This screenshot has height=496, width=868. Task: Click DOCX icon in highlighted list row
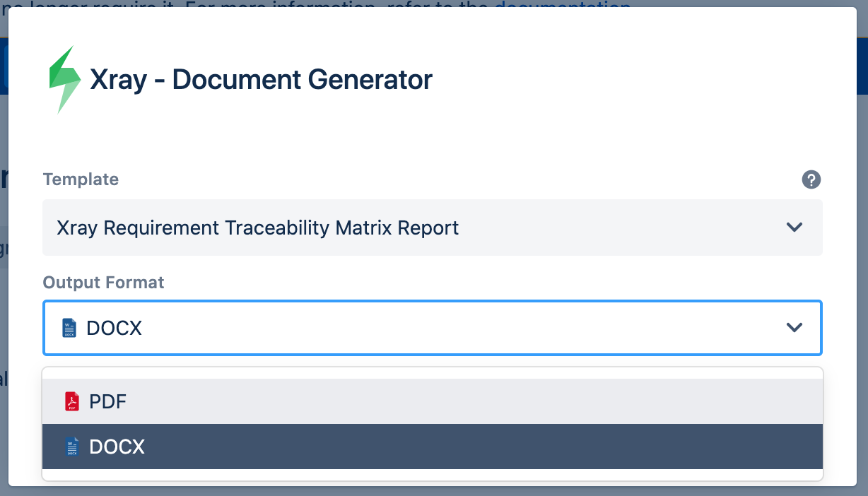[x=71, y=447]
